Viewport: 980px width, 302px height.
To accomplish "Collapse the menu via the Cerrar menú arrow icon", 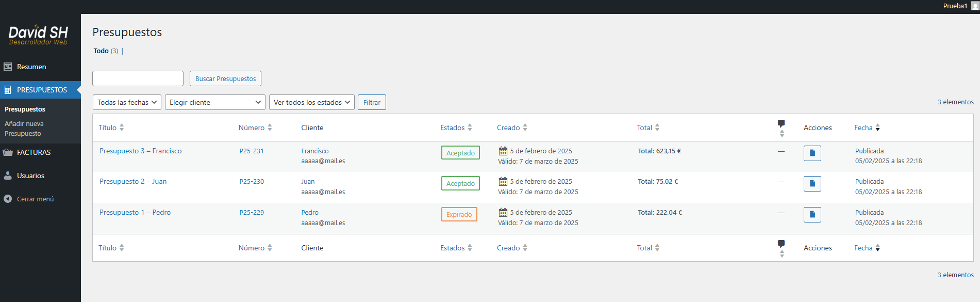I will [8, 199].
